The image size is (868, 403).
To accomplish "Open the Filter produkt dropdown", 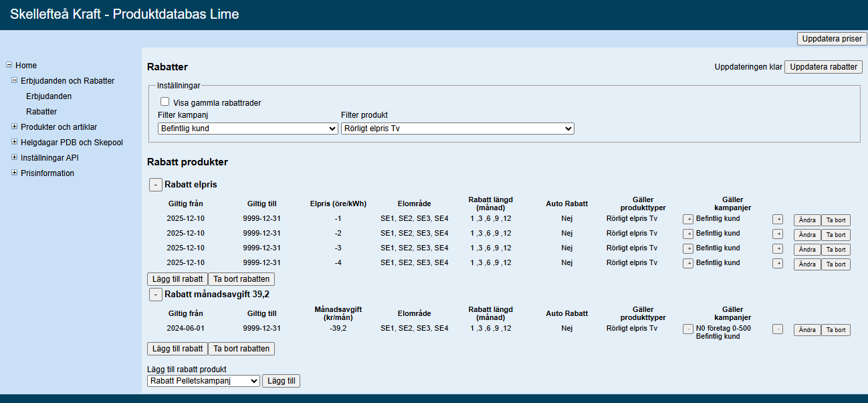I will [x=457, y=129].
